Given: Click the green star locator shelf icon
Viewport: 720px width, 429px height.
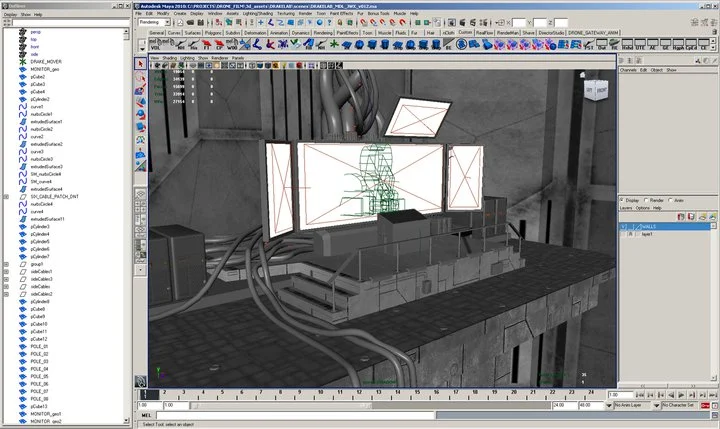Looking at the screenshot, I should [x=334, y=44].
